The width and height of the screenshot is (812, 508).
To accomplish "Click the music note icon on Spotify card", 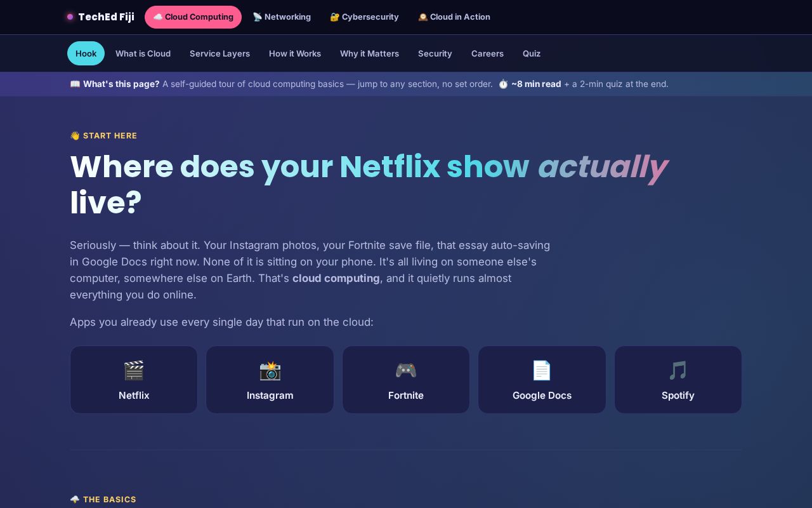I will [678, 370].
